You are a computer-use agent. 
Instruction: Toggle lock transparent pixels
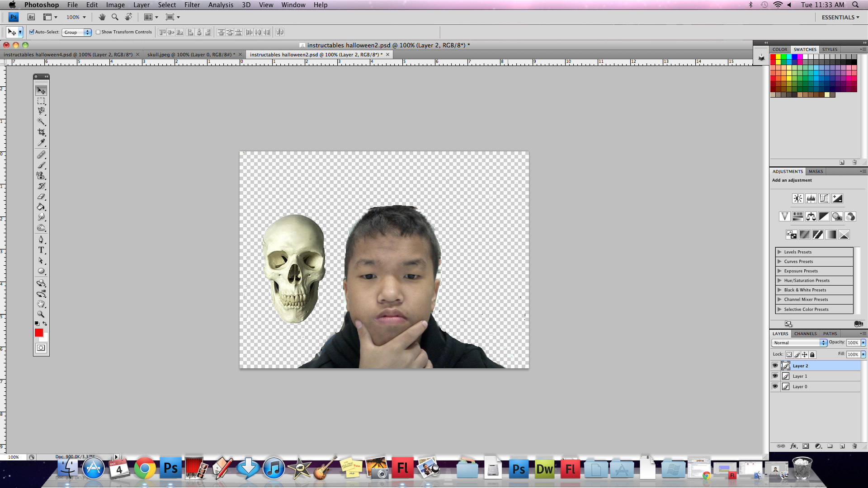pyautogui.click(x=789, y=355)
